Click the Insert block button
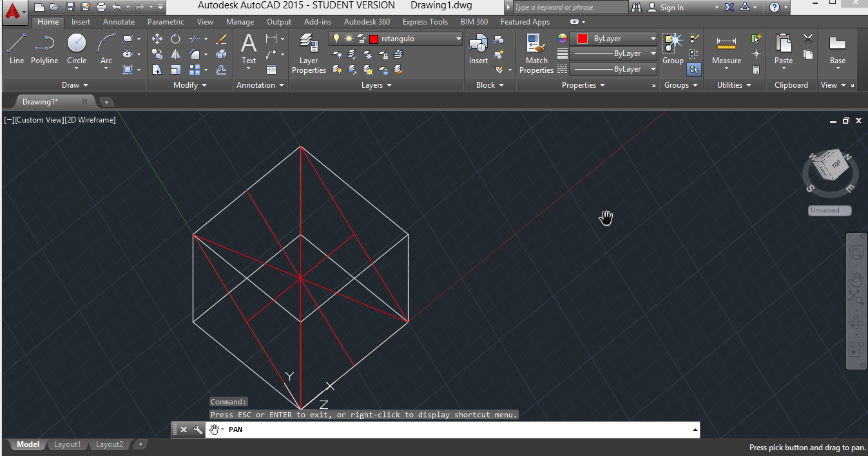Screen dimensions: 868x456 pyautogui.click(x=478, y=49)
